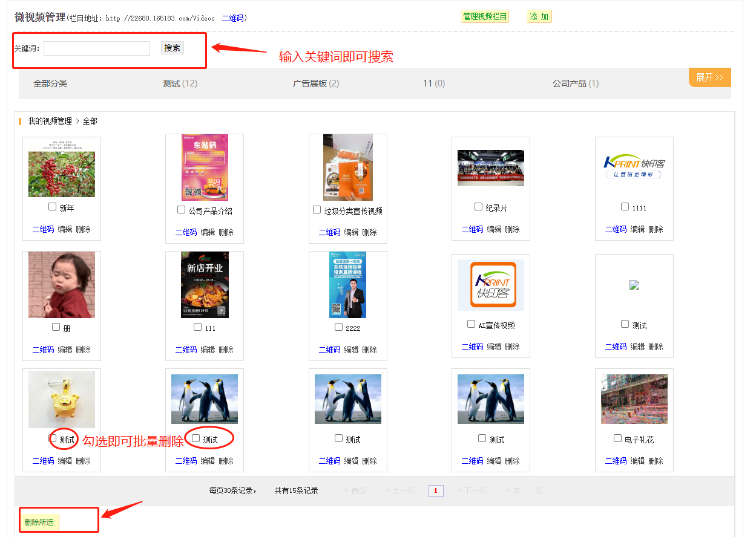Open the 新年 berries video thumbnail
The height and width of the screenshot is (537, 756).
(62, 168)
